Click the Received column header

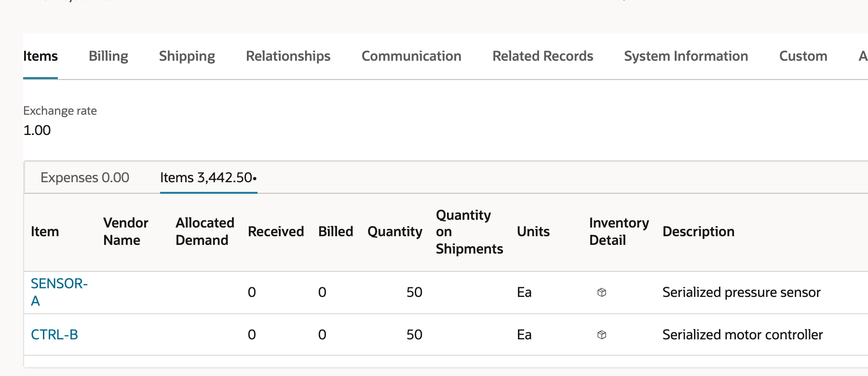click(x=276, y=231)
